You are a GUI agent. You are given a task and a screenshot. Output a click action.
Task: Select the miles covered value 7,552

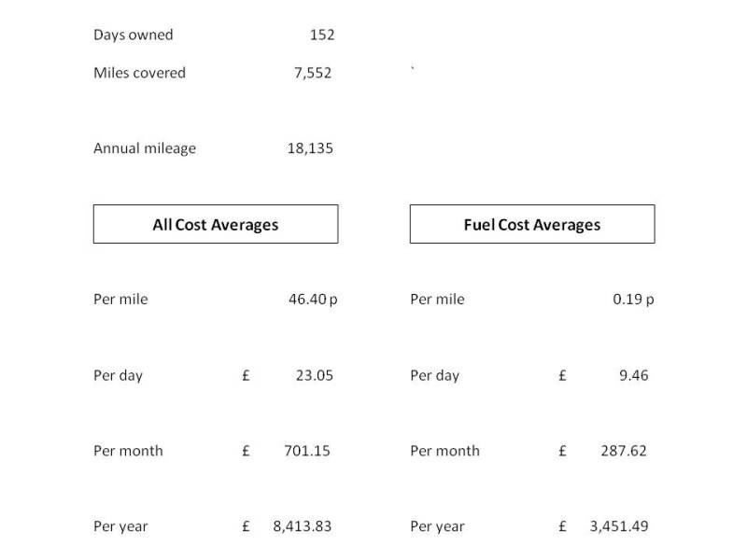[x=313, y=73]
